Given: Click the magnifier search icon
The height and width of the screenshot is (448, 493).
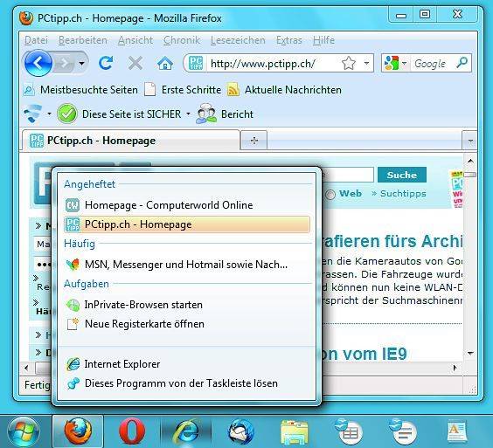Looking at the screenshot, I should [x=462, y=63].
